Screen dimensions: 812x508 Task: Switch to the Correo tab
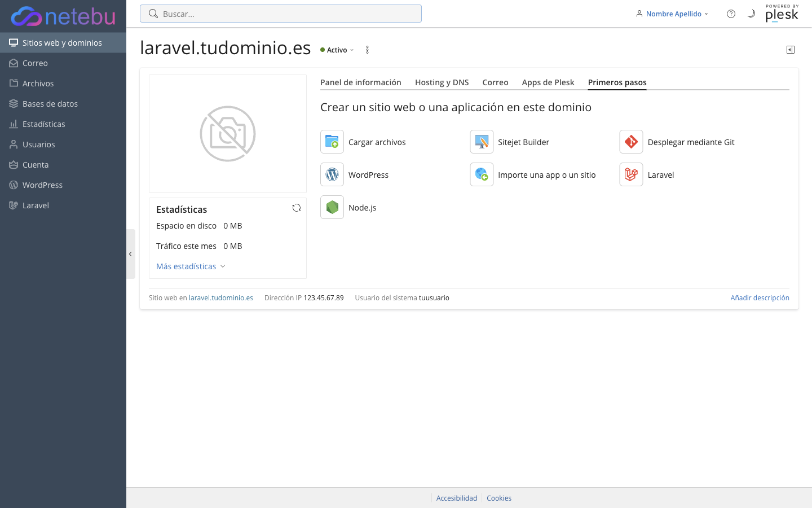click(495, 82)
